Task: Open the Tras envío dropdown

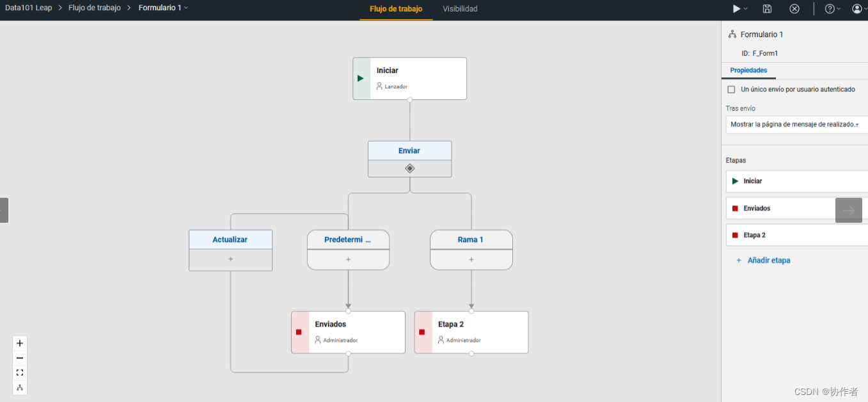Action: tap(796, 125)
